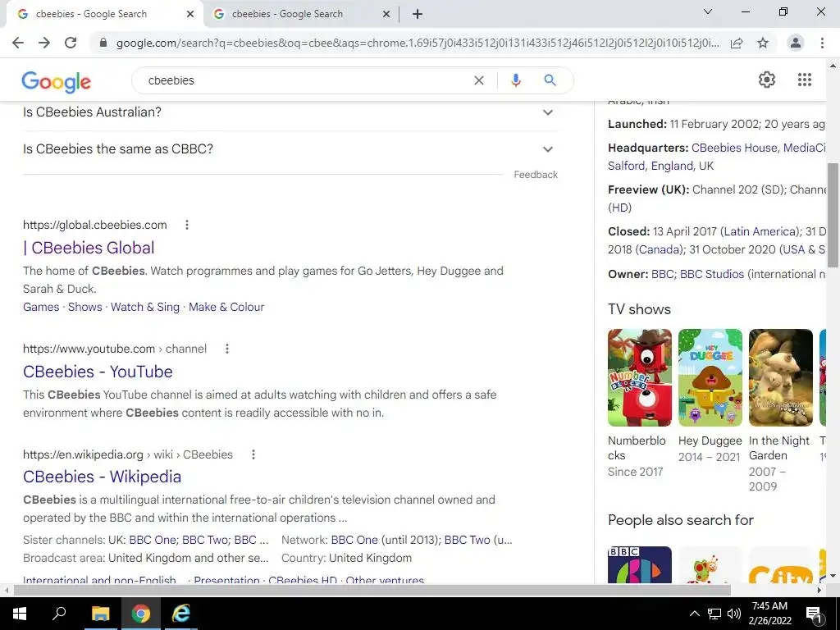This screenshot has height=630, width=840.
Task: Open BBC Studios owner link
Action: pyautogui.click(x=712, y=274)
